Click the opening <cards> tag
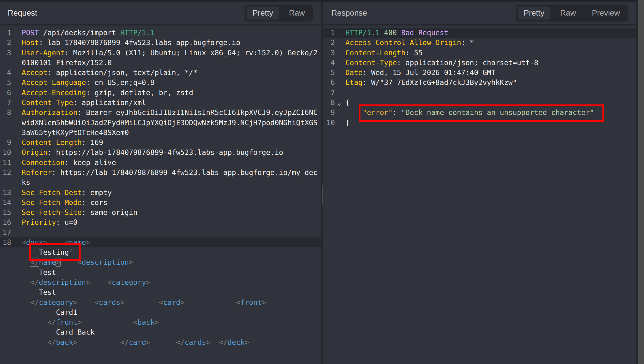Viewport: 644px width, 364px height. pyautogui.click(x=109, y=303)
